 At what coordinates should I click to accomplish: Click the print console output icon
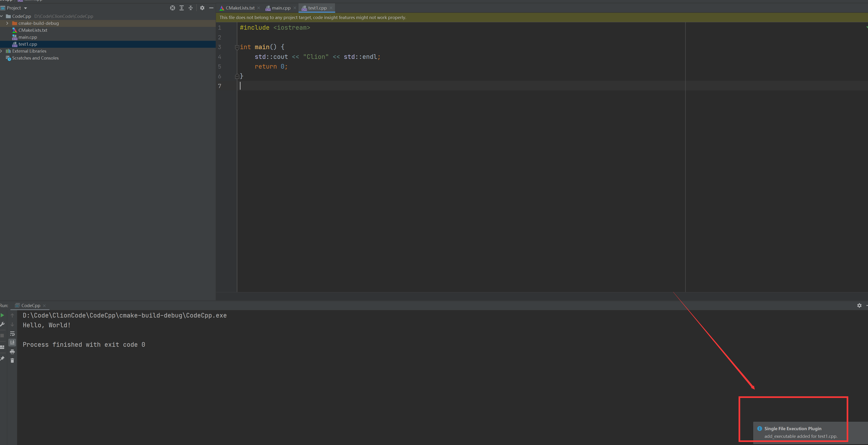pos(13,352)
